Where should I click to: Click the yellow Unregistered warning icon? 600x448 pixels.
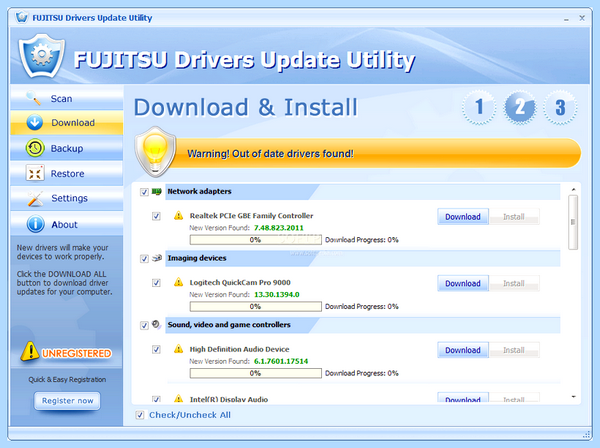click(29, 351)
